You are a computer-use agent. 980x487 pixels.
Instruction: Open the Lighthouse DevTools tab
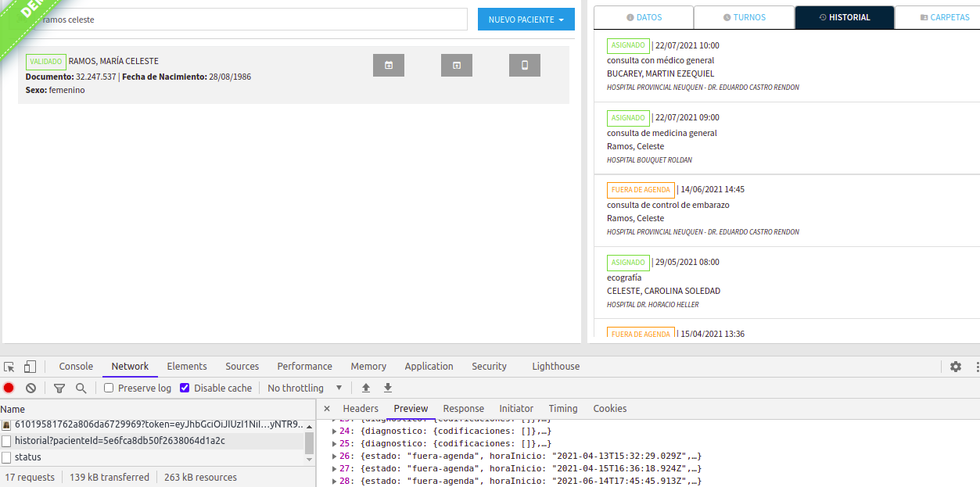tap(556, 367)
